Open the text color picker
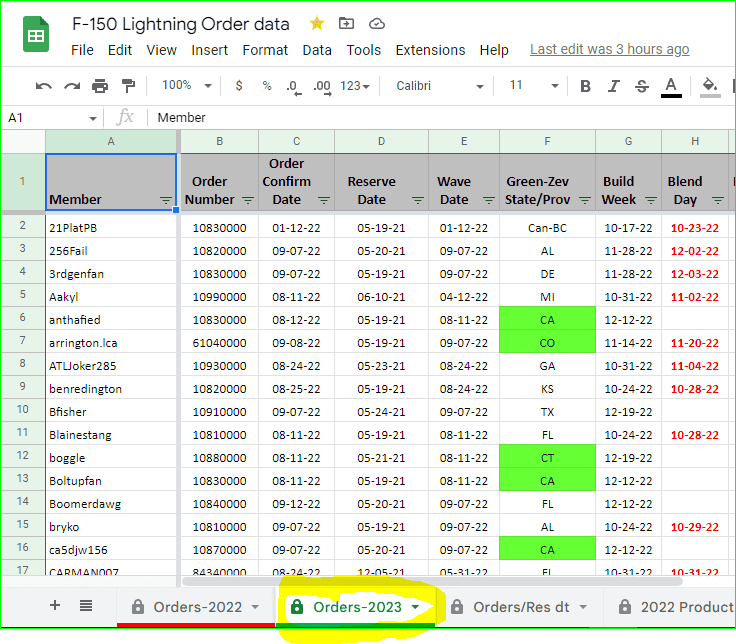The image size is (736, 644). [671, 86]
